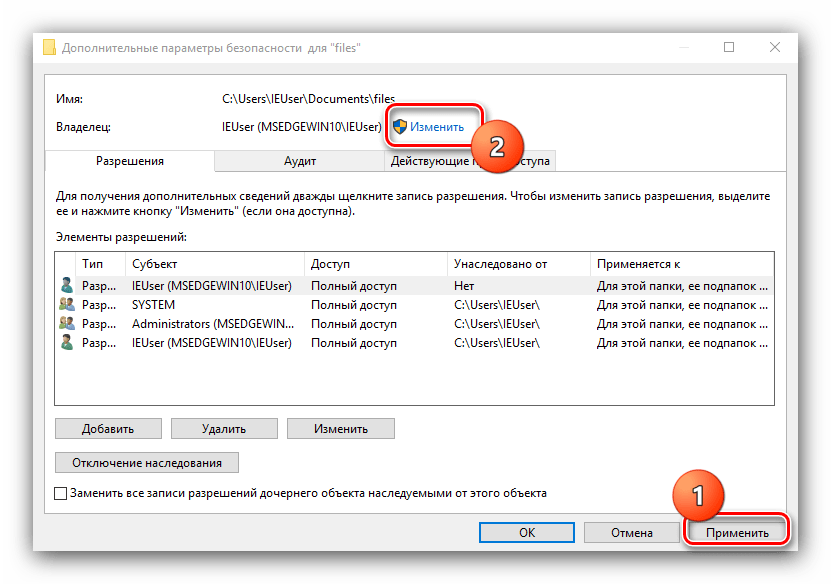
Task: Click user icon of first IEUser permission entry
Action: click(67, 286)
